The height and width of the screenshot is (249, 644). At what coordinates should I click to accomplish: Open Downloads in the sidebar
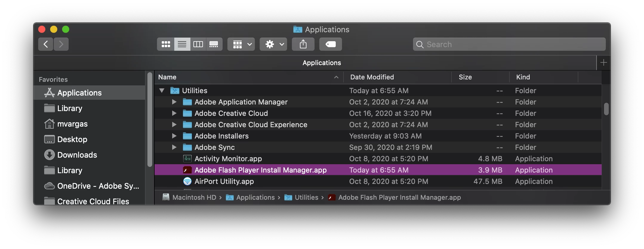tap(90, 155)
